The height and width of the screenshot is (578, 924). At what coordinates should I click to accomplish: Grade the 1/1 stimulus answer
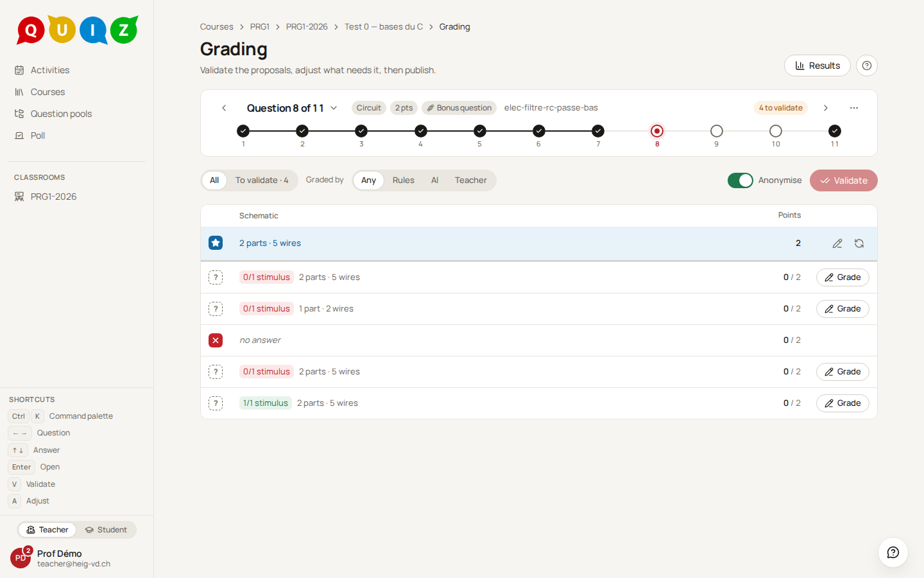[x=843, y=403]
